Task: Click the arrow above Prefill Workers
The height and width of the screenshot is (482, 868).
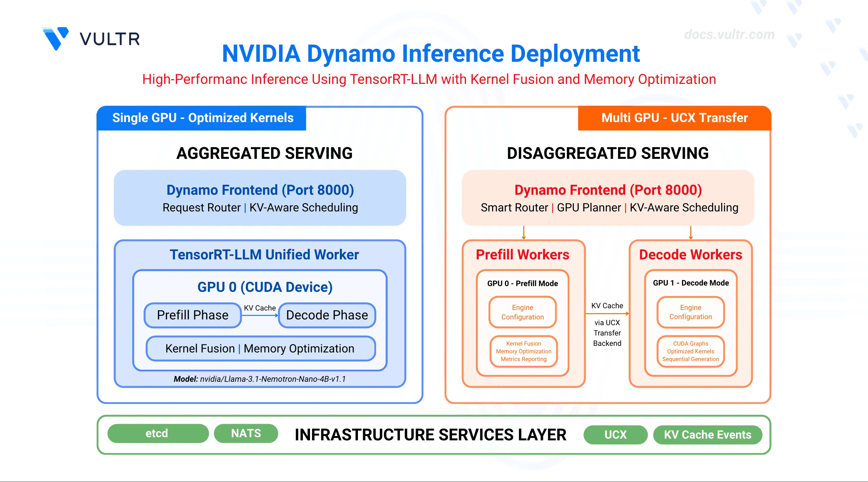Action: pyautogui.click(x=524, y=233)
